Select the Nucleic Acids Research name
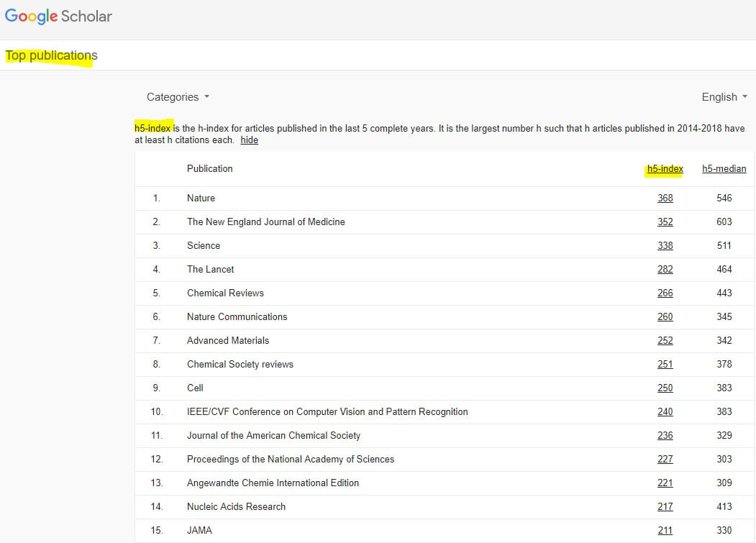This screenshot has width=756, height=543. click(236, 506)
